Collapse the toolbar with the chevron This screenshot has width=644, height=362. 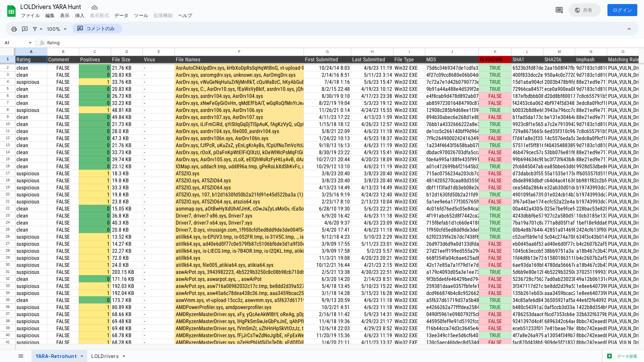point(629,29)
